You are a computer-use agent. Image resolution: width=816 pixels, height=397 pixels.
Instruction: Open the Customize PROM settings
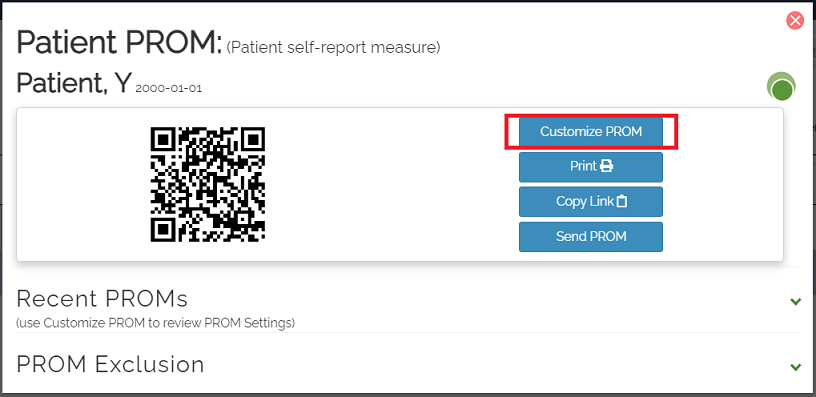tap(591, 132)
